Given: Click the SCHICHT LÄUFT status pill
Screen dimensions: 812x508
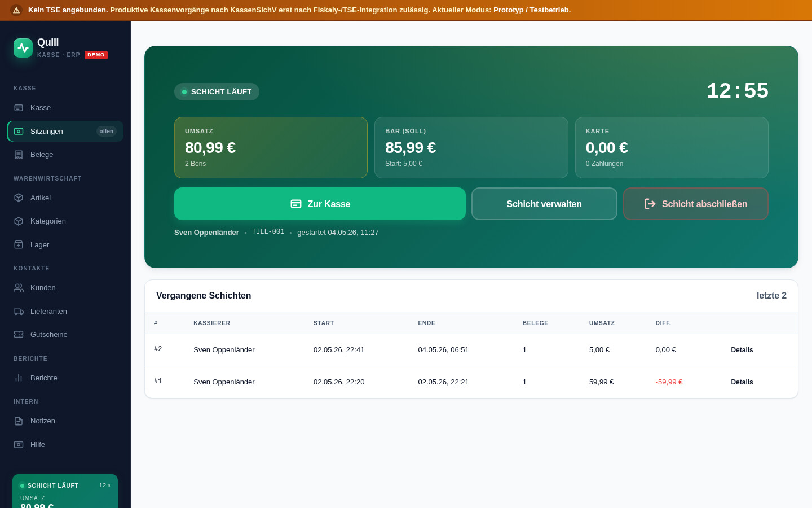Looking at the screenshot, I should [x=217, y=92].
